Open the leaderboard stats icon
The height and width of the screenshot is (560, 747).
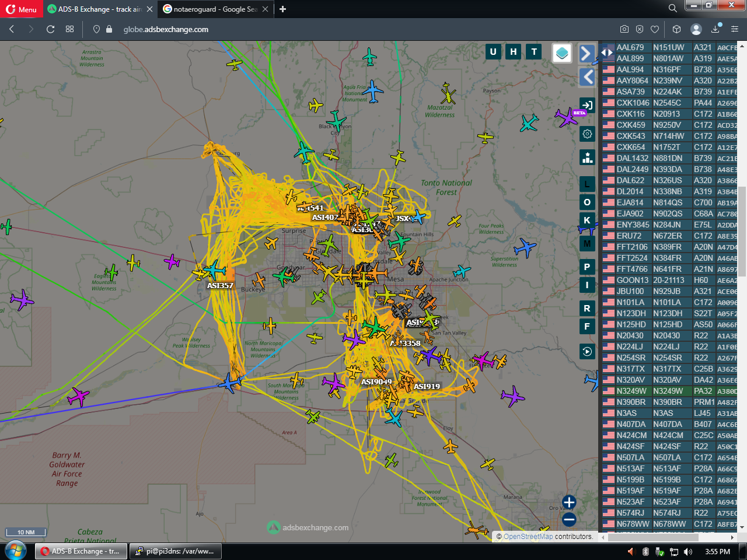(x=587, y=157)
